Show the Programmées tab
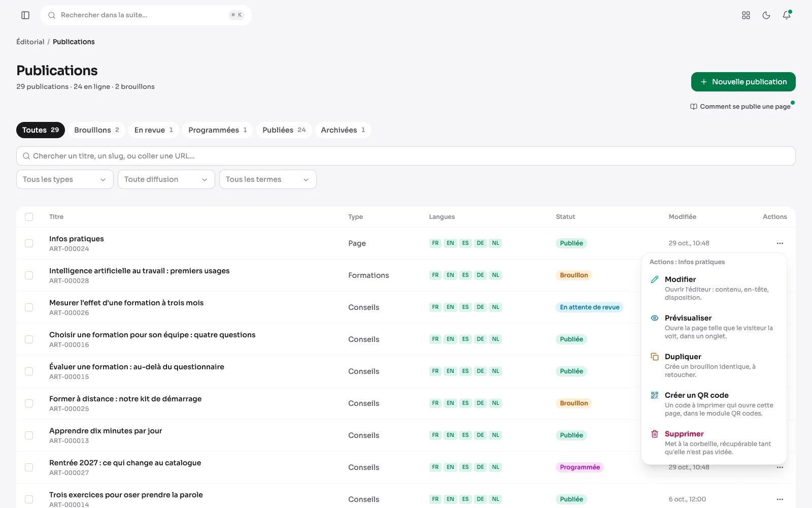The image size is (812, 508). point(218,130)
